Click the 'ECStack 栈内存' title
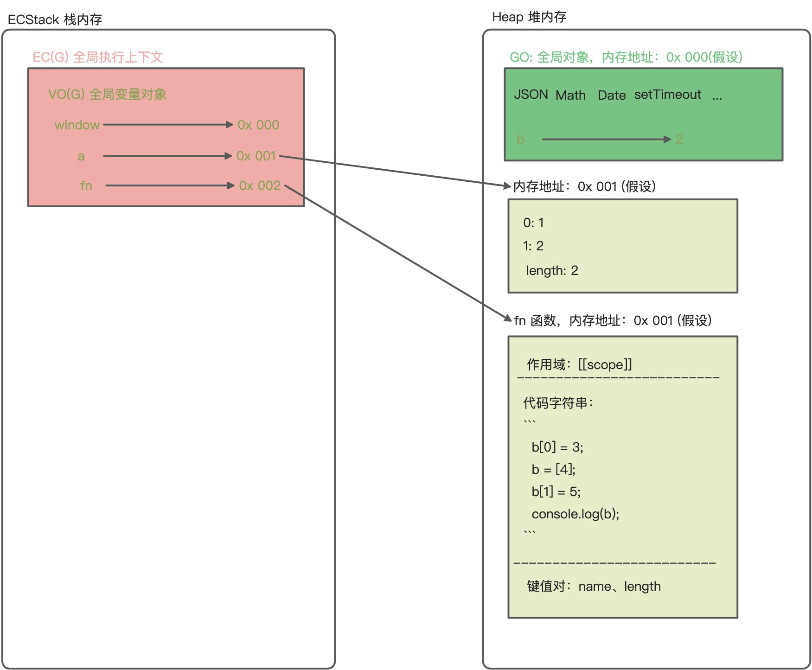Image resolution: width=812 pixels, height=670 pixels. 55,19
